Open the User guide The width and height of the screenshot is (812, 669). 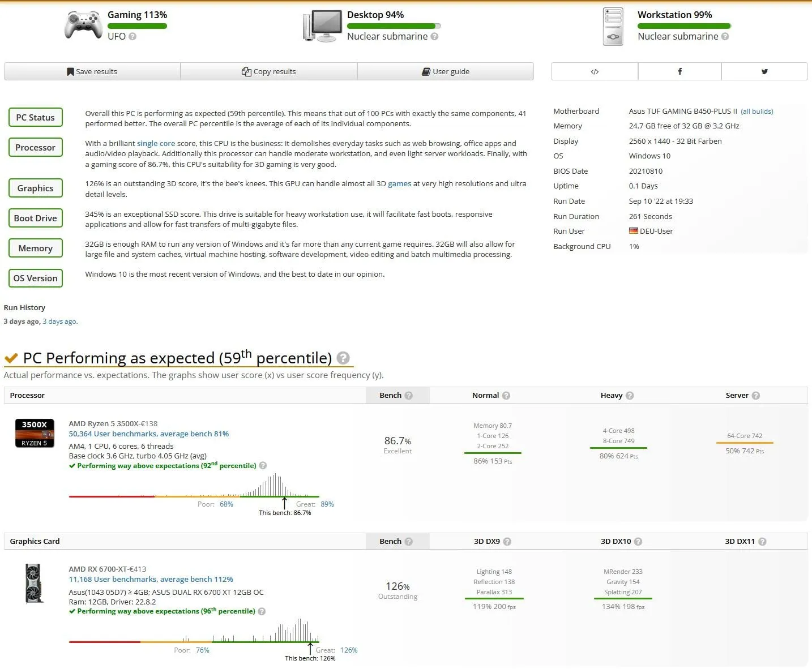click(x=446, y=71)
